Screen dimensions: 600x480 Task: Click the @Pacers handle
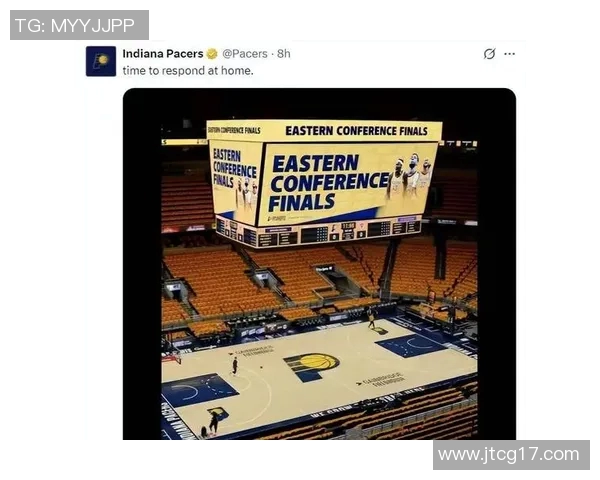[x=245, y=54]
